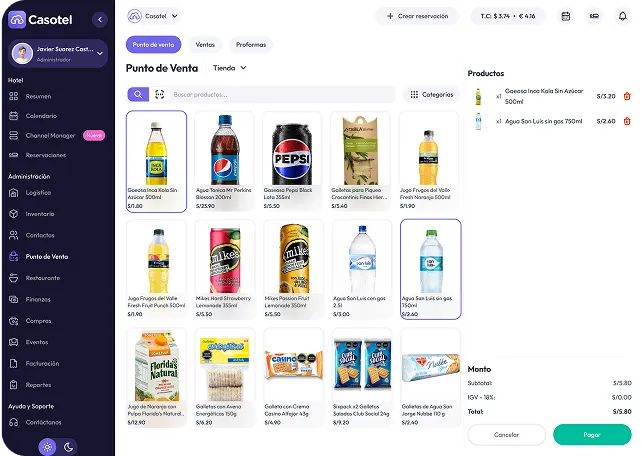Remove Agua San Luis sin gas from cart
641x456 pixels.
[627, 121]
